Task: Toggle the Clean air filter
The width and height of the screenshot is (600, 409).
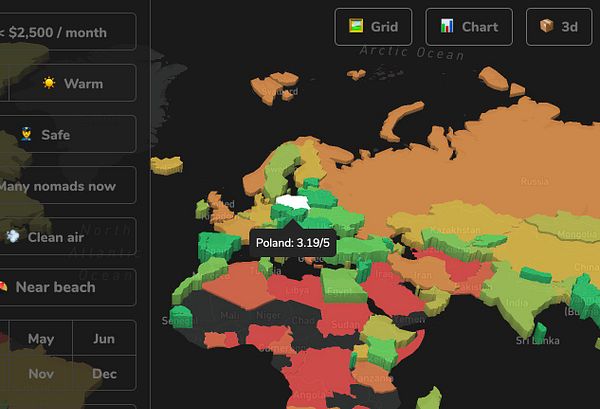Action: tap(68, 236)
